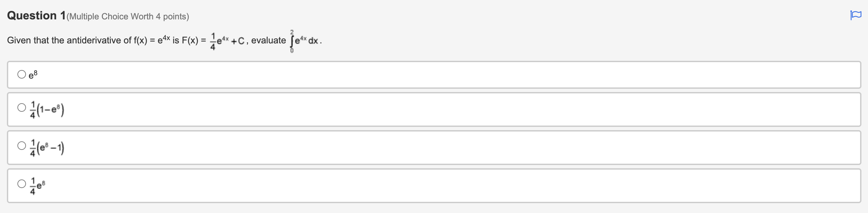Click the Multiple Choice Worth 4 points label
This screenshot has width=868, height=213.
click(128, 16)
